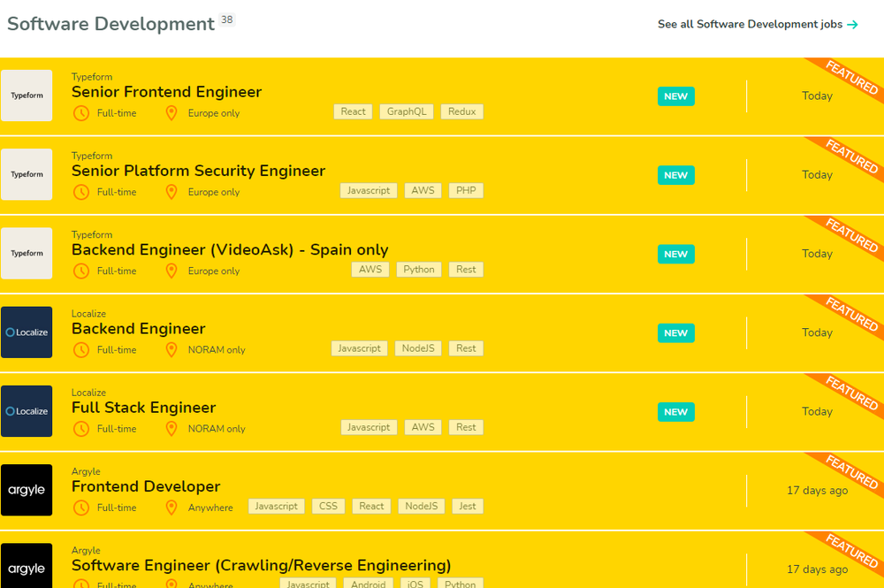Open the Typeform logo beside Backend Engineer (VideoAsk)
This screenshot has width=884, height=588.
tap(27, 253)
